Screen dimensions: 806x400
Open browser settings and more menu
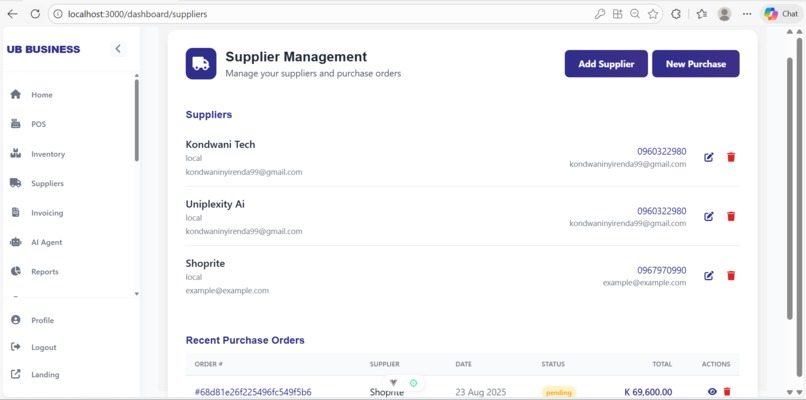click(x=747, y=14)
